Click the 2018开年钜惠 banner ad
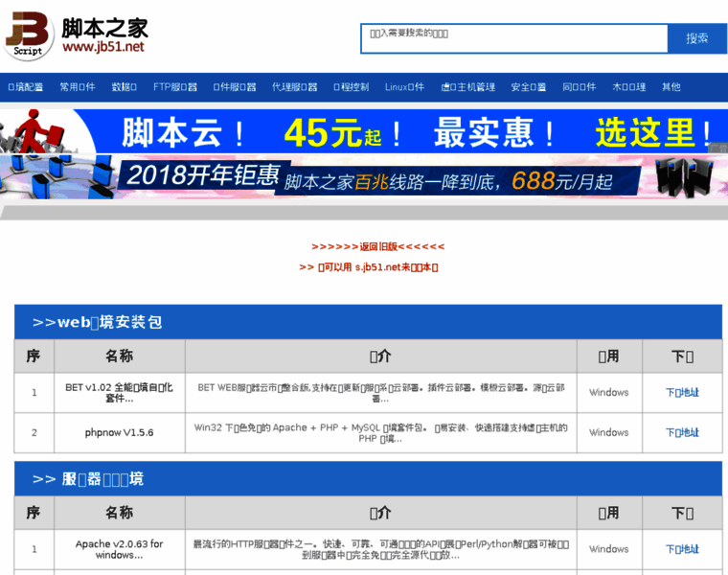 tap(364, 178)
